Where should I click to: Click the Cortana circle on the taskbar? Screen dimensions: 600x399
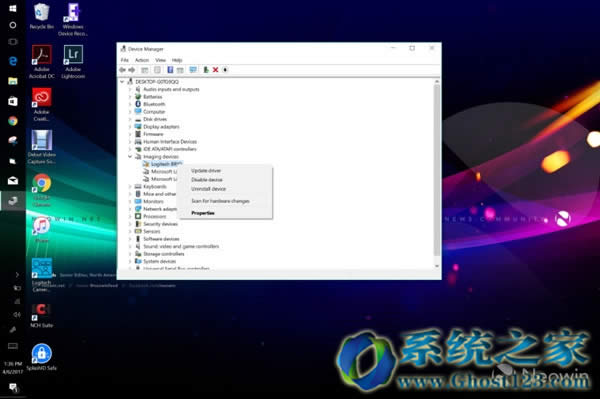(x=13, y=25)
